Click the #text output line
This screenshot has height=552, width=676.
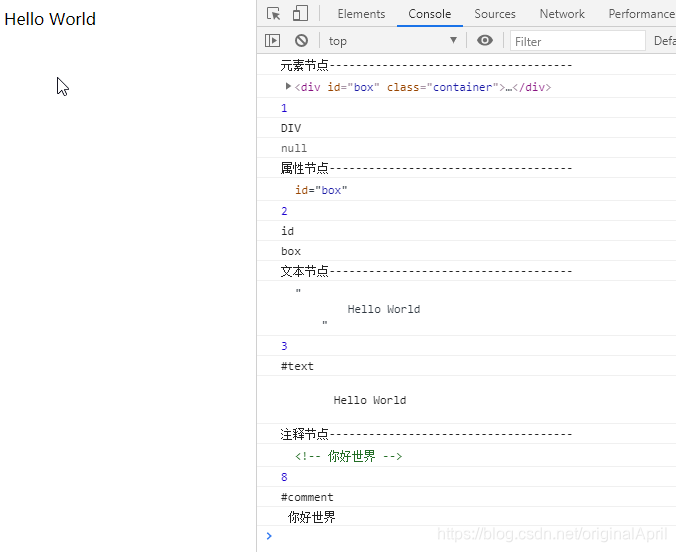tap(297, 366)
